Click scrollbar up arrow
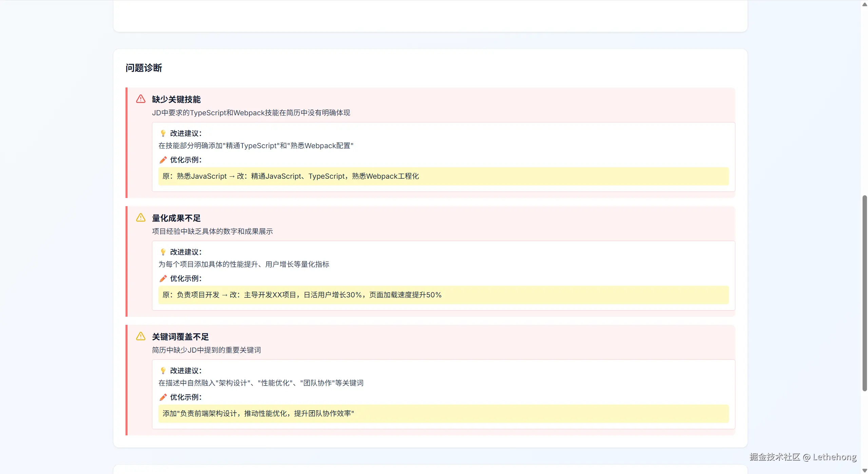This screenshot has height=474, width=868. (x=865, y=4)
